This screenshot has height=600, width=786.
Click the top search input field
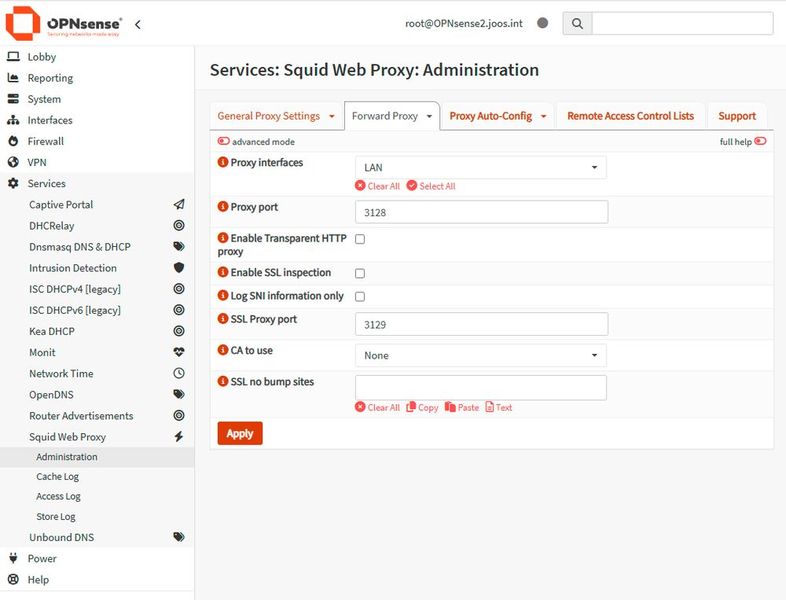click(682, 24)
